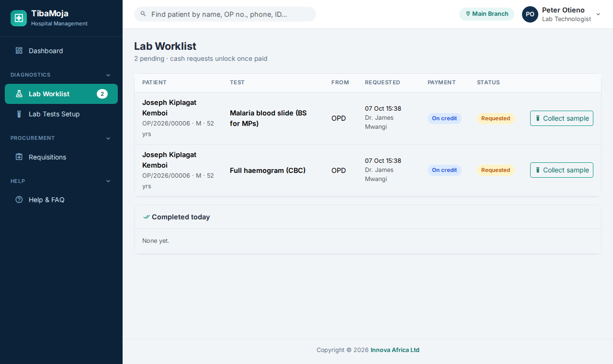
Task: Click OPD in the Full haemogram row
Action: click(x=339, y=170)
